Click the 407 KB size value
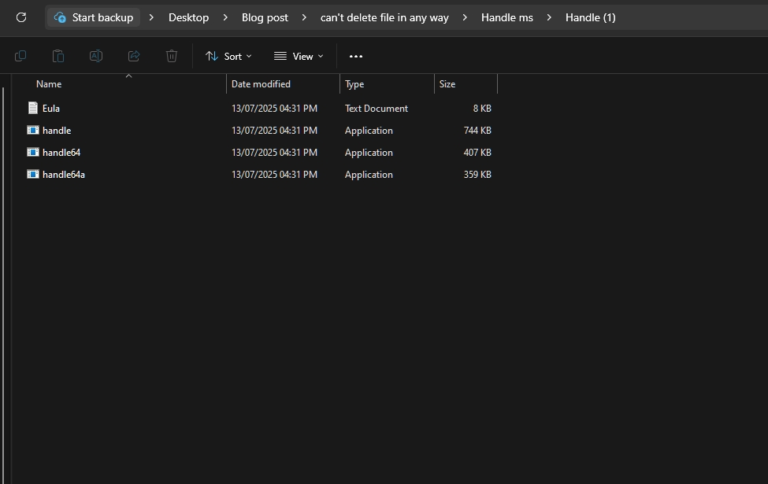This screenshot has height=484, width=768. click(478, 152)
